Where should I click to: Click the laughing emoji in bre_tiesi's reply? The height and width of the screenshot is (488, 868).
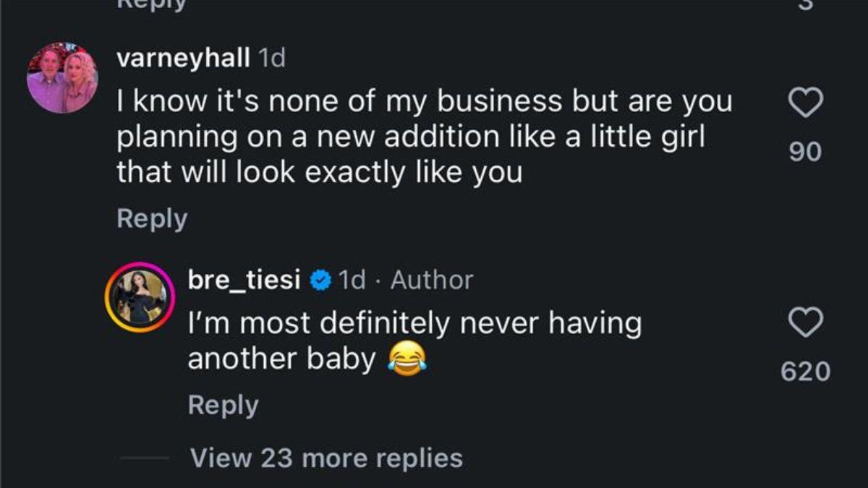406,356
